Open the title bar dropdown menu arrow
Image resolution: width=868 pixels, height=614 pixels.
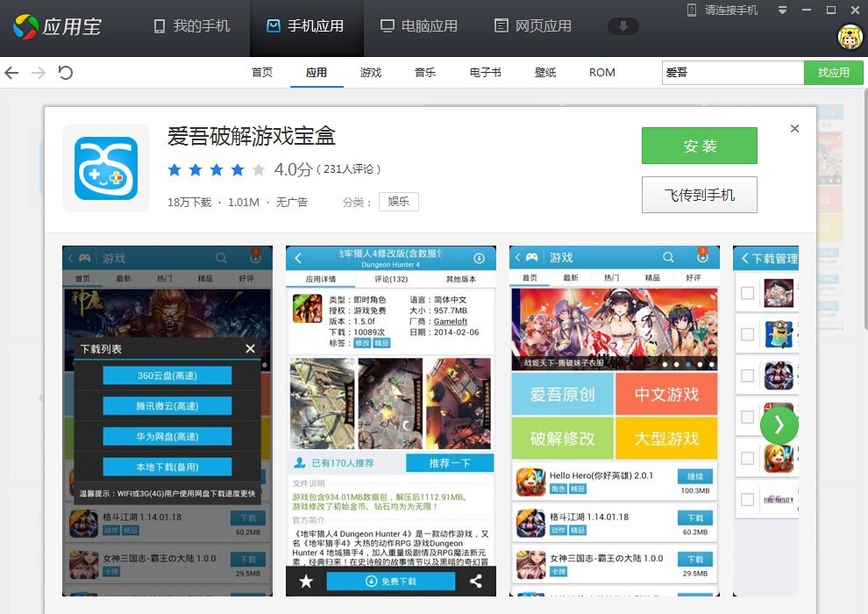pos(782,10)
